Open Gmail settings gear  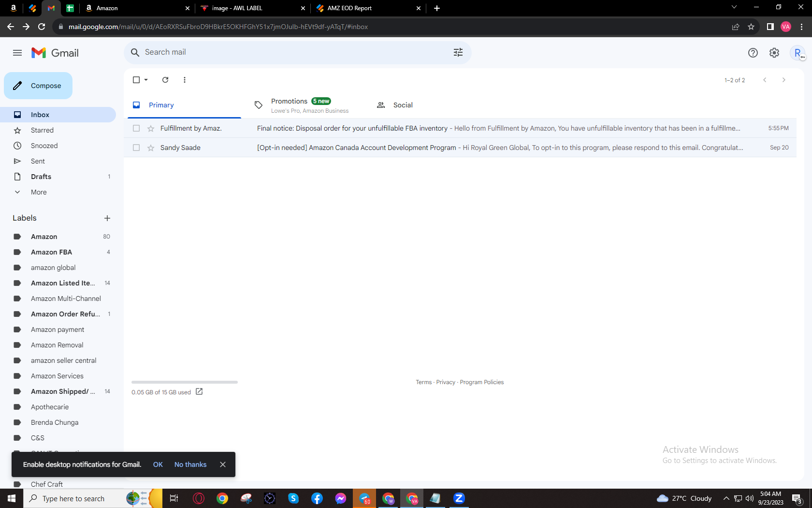coord(774,53)
